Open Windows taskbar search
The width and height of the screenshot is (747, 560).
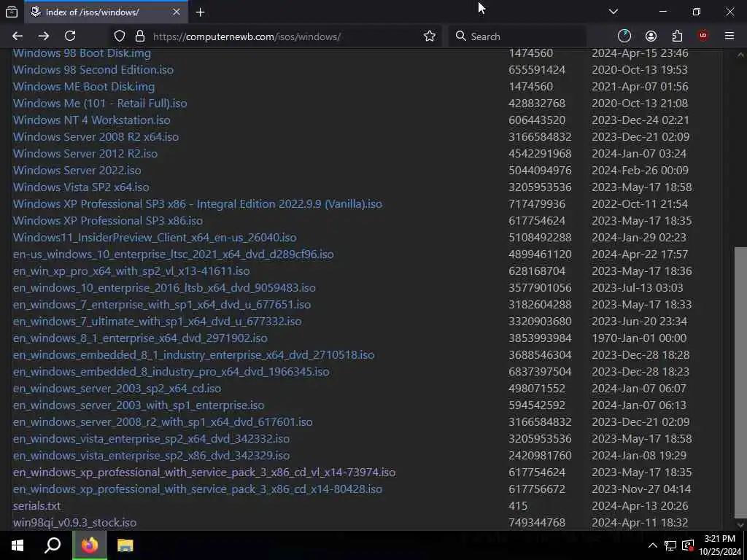pyautogui.click(x=53, y=545)
